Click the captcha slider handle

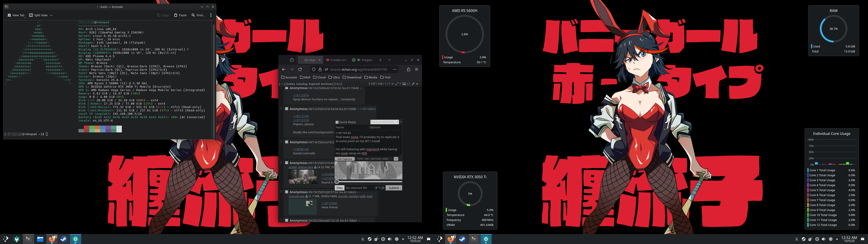(337, 182)
